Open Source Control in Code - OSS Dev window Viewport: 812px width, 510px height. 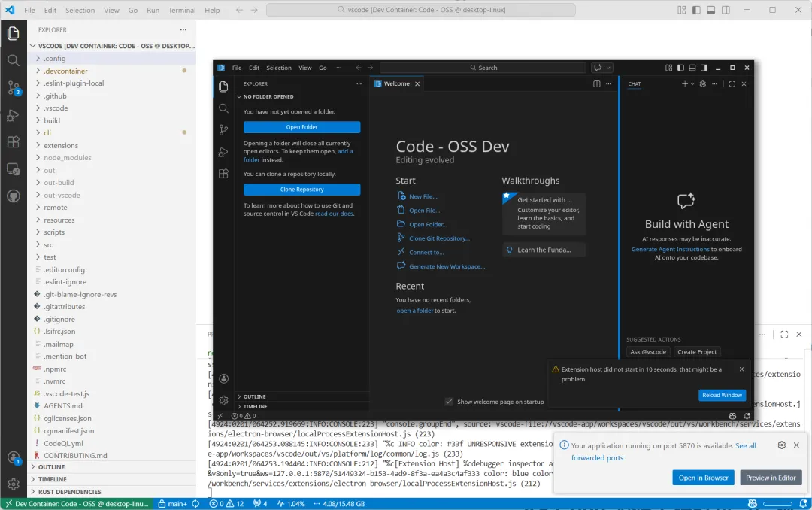coord(224,129)
